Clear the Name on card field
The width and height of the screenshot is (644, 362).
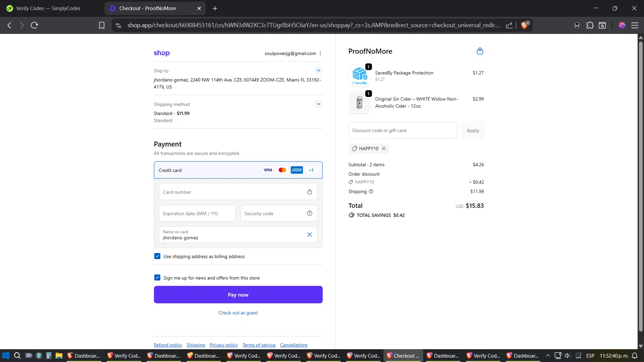click(310, 235)
